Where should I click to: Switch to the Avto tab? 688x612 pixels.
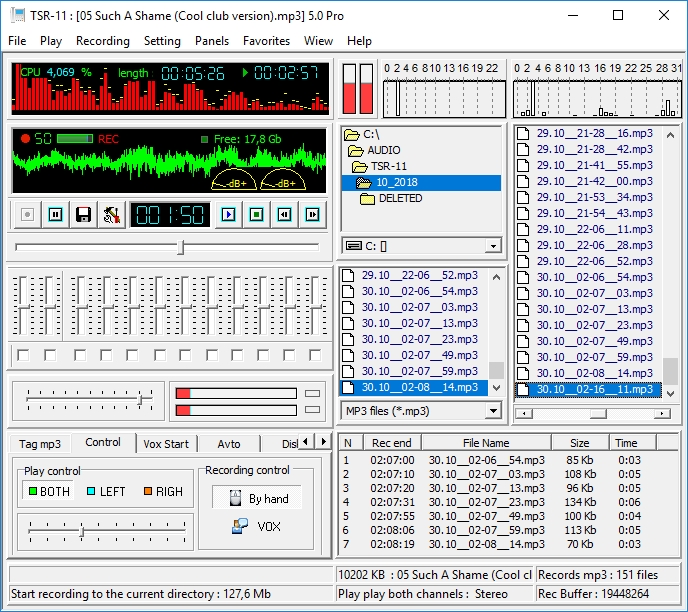click(229, 444)
